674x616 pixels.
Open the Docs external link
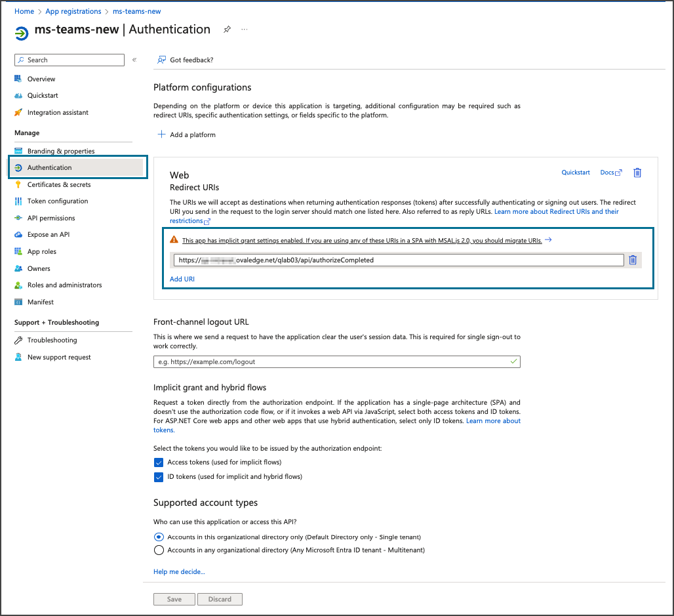click(611, 173)
